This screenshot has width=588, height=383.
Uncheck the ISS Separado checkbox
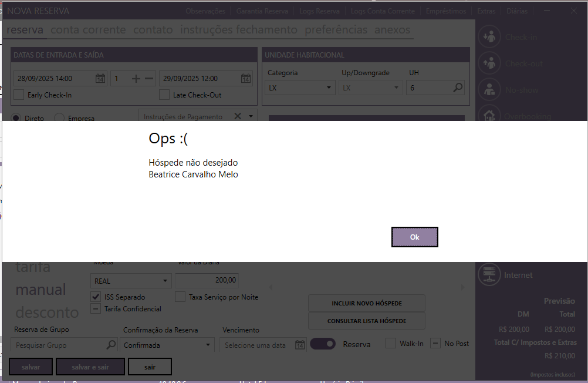coord(96,297)
